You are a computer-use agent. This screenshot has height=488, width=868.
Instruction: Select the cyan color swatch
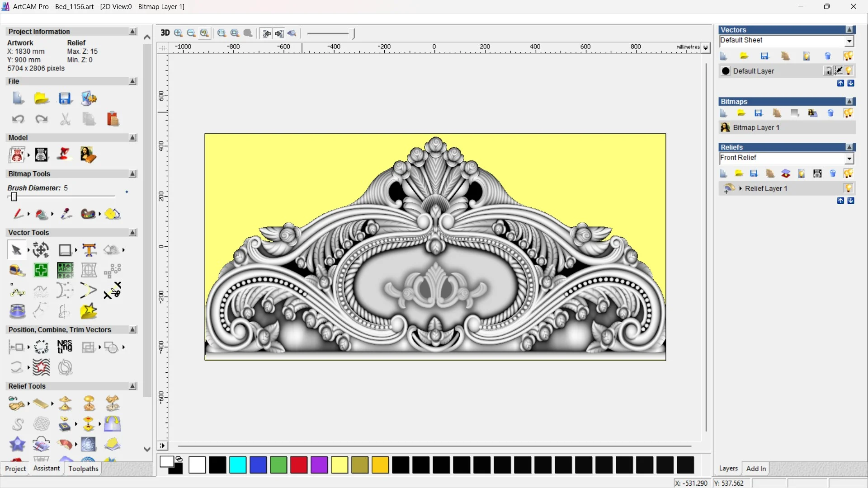point(238,465)
